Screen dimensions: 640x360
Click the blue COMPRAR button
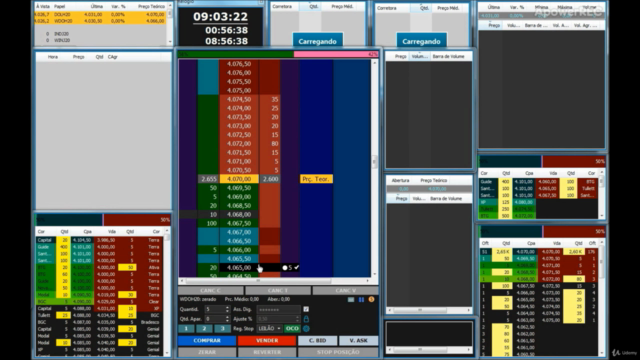point(207,340)
